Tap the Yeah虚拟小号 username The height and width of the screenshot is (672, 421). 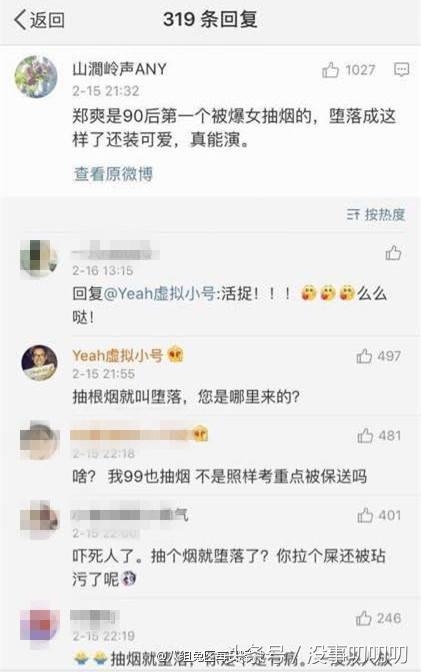click(x=117, y=355)
